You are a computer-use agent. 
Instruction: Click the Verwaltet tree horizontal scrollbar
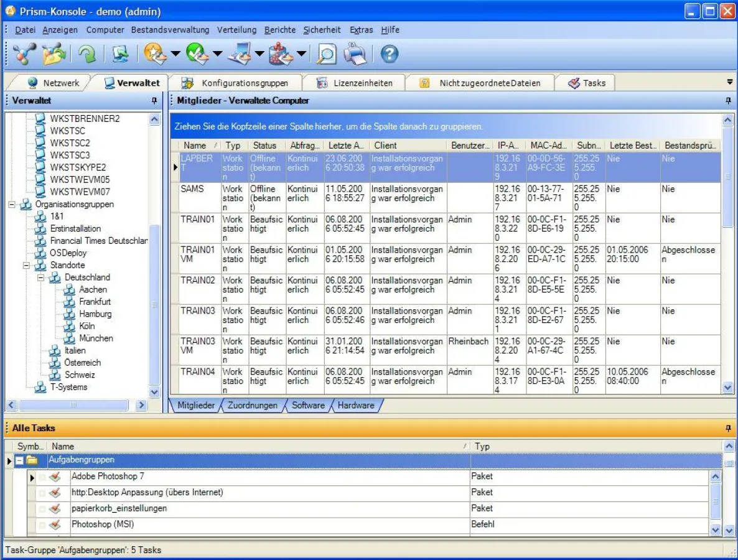[x=73, y=405]
